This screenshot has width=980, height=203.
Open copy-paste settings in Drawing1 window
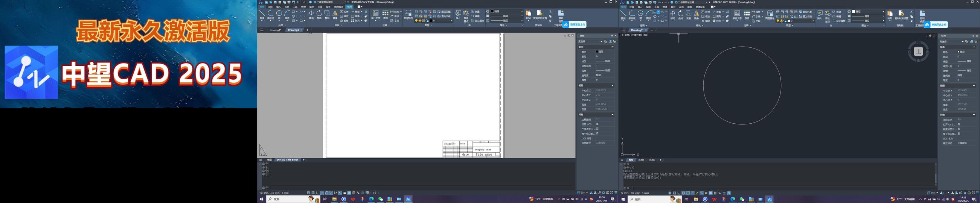coord(901,14)
